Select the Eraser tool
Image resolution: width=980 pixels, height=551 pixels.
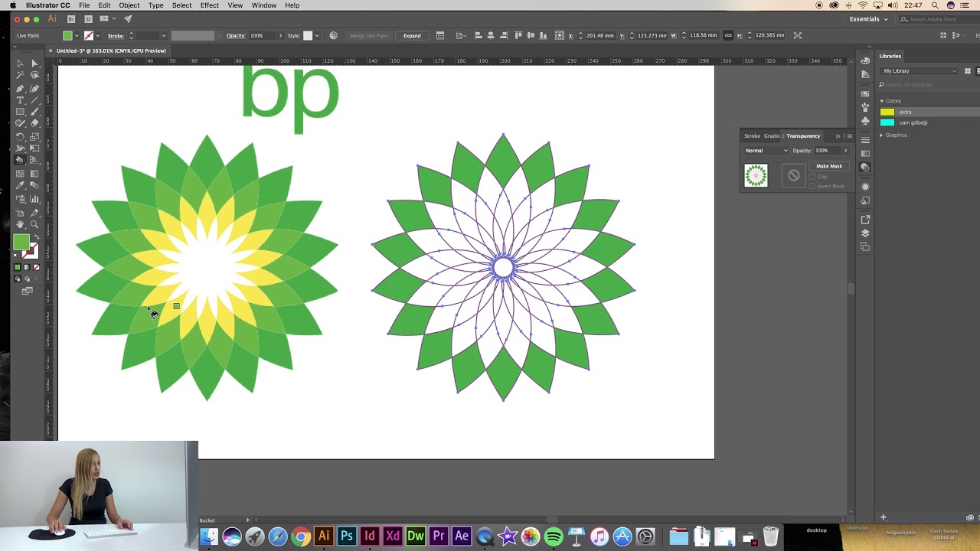click(34, 123)
